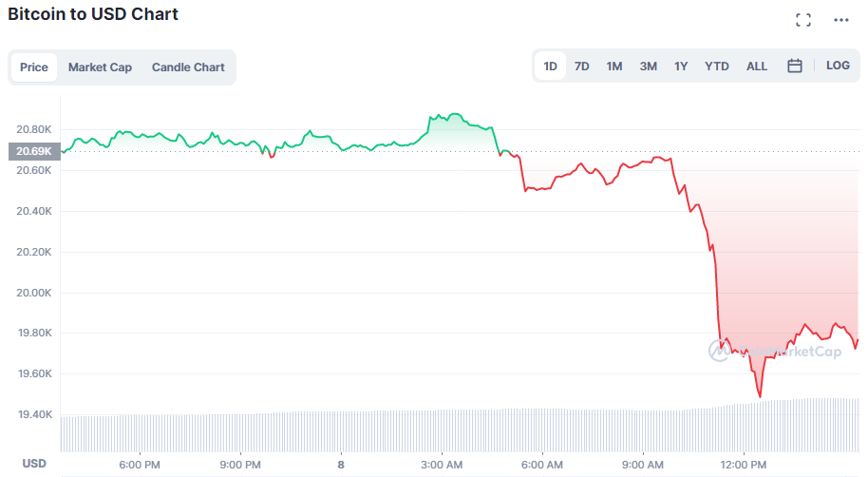
Task: Switch to the Price tab
Action: [x=34, y=67]
